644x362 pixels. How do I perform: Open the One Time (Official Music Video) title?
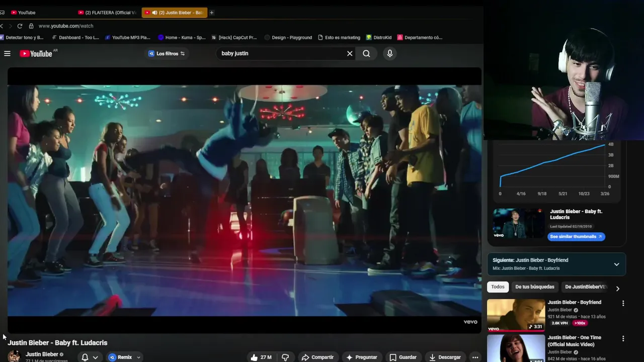point(574,341)
